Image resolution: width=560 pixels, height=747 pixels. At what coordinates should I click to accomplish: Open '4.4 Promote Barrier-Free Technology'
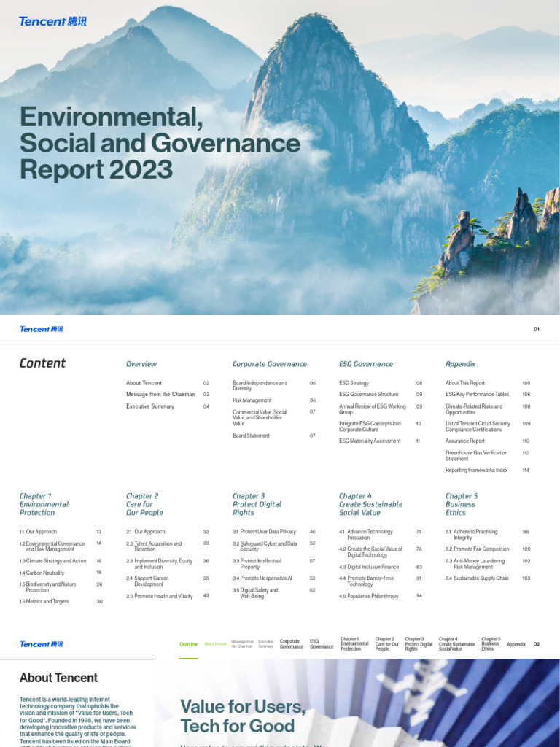367,581
